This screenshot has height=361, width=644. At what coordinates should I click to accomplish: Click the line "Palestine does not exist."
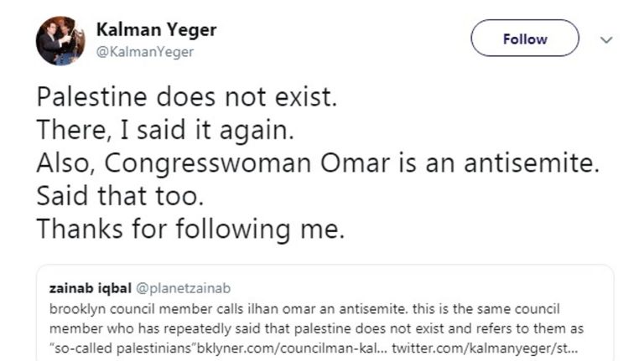186,98
